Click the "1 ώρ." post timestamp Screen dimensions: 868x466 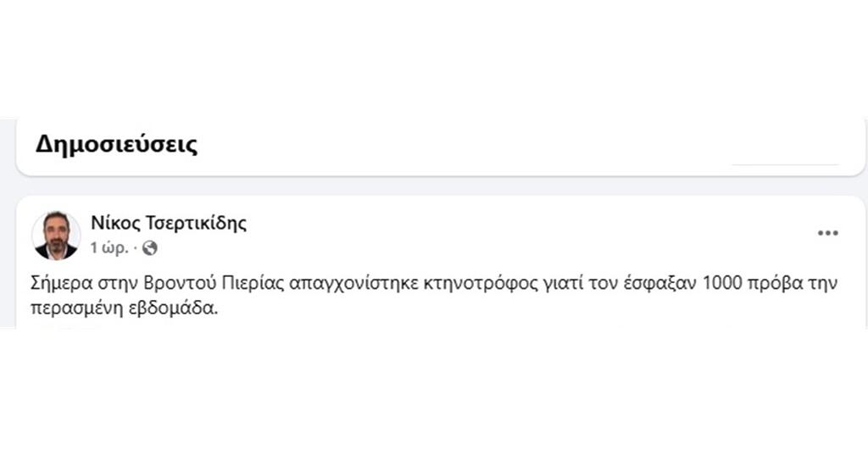pyautogui.click(x=108, y=248)
